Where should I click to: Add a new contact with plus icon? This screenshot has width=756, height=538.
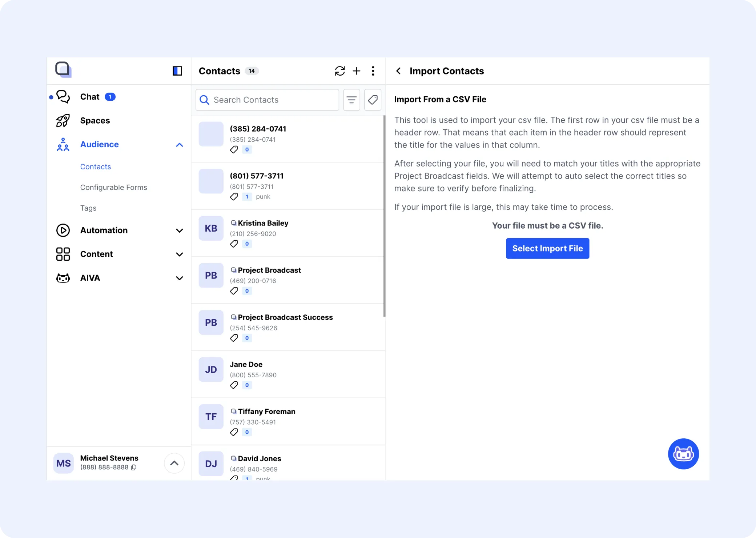[x=357, y=71]
